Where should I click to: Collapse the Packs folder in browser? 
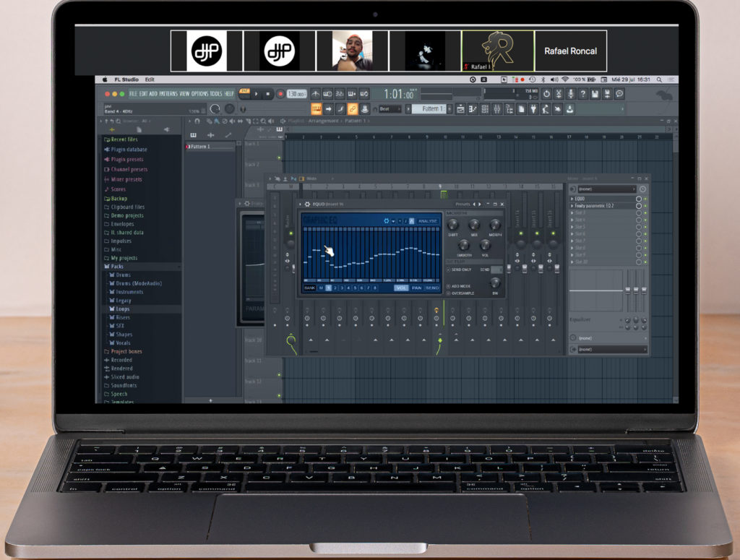118,267
